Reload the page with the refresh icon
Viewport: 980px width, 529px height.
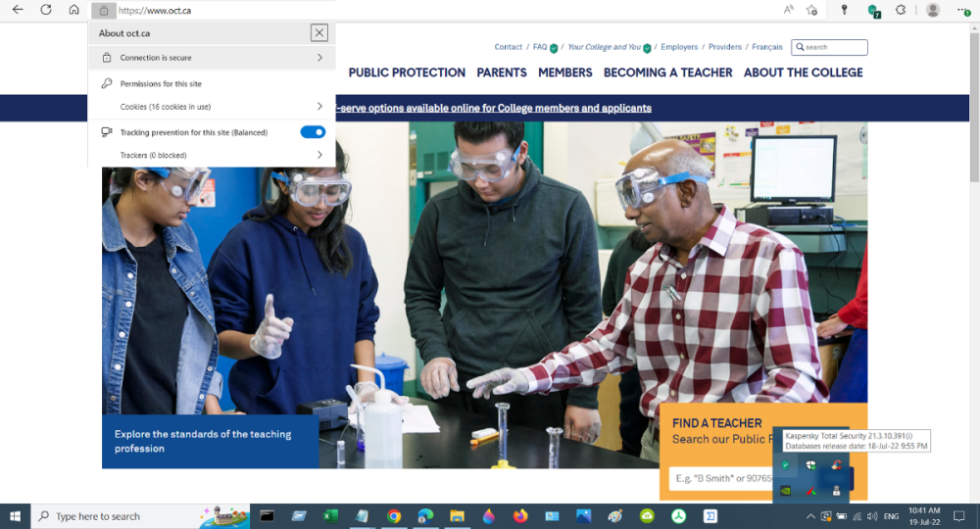tap(46, 10)
